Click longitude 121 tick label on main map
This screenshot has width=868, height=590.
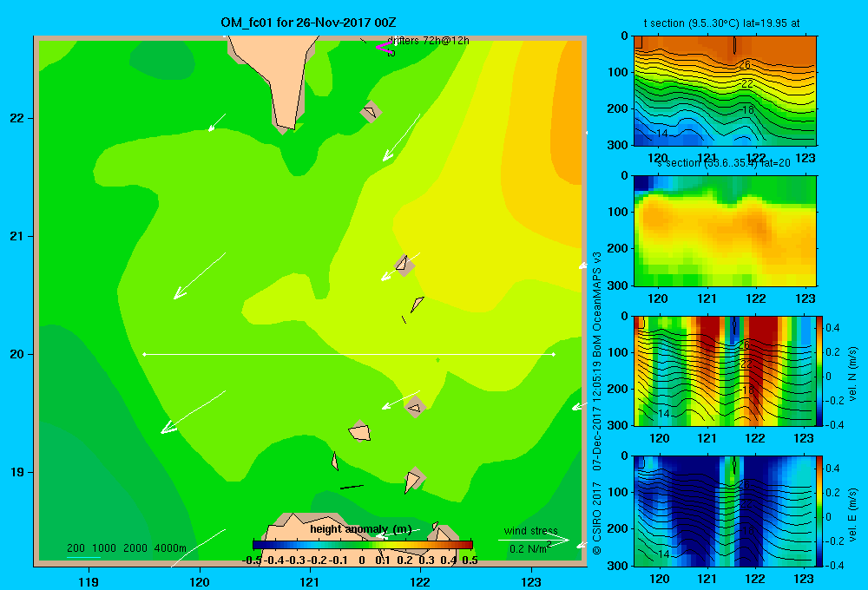(310, 581)
